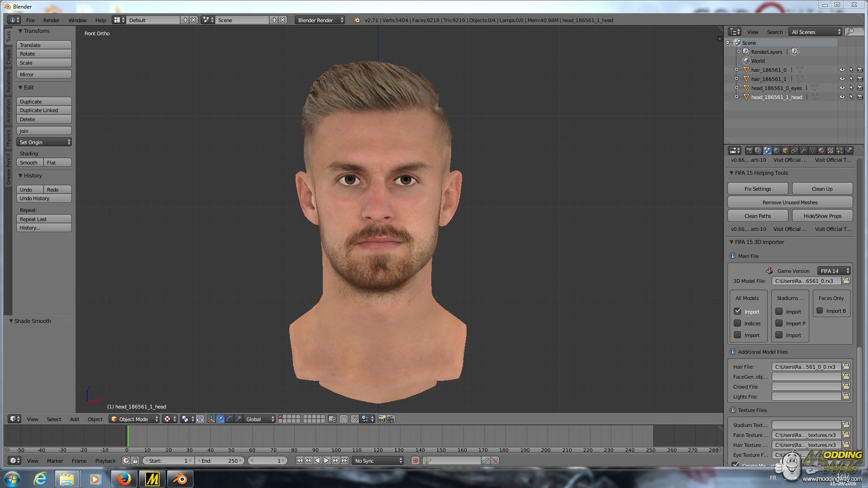Click frame 100 on the timeline ruler
The height and width of the screenshot is (488, 868).
tap(336, 450)
